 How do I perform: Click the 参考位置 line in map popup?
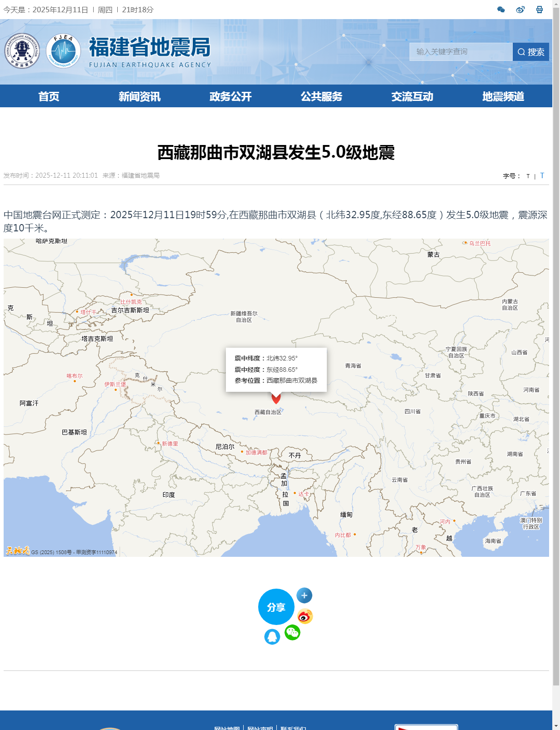click(x=276, y=380)
